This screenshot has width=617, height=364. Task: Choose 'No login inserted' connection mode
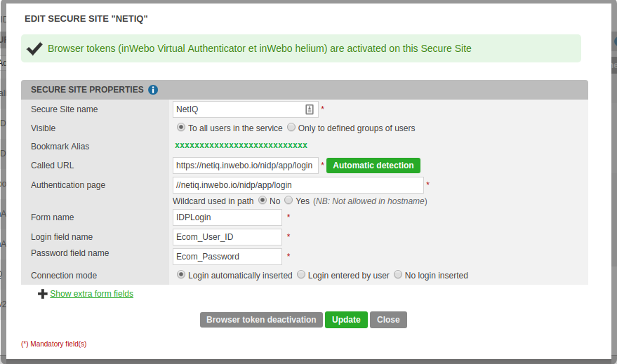(x=398, y=275)
